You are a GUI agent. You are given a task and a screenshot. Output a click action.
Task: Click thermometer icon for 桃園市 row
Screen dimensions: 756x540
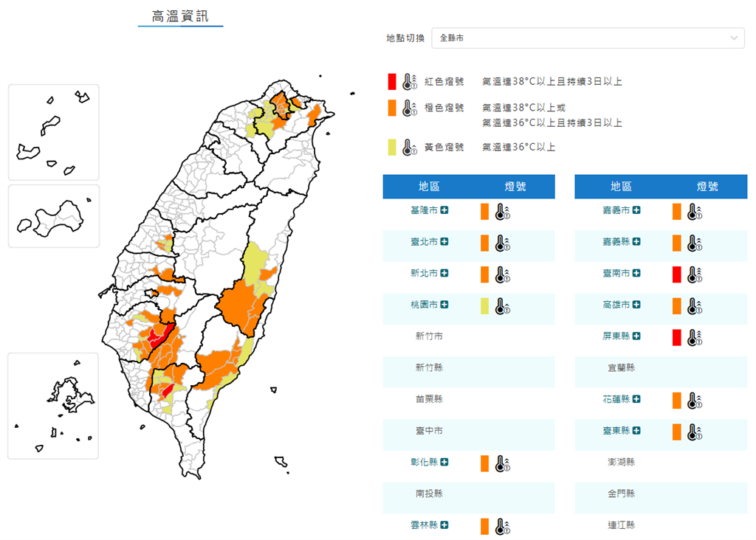click(x=502, y=306)
